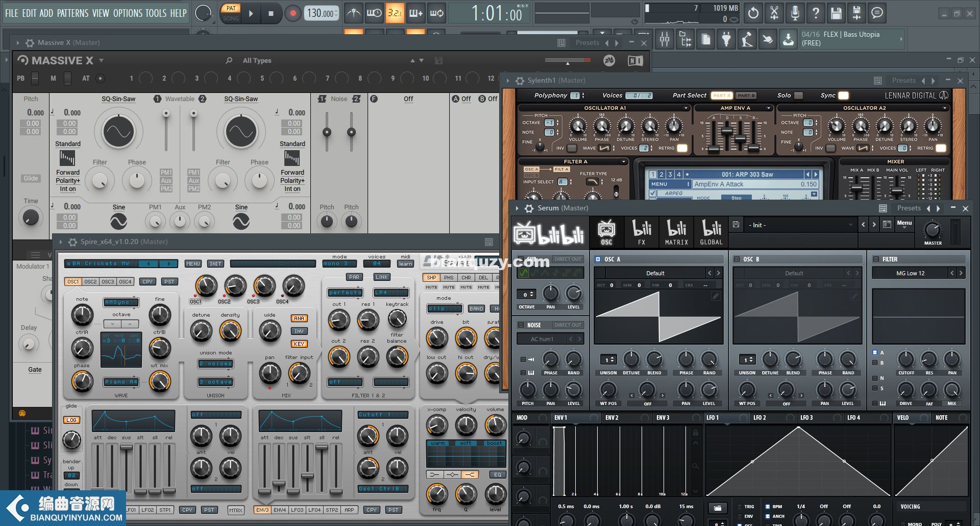Enable Serum FILTER checkbox
Viewport: 980px width, 526px height.
[876, 259]
